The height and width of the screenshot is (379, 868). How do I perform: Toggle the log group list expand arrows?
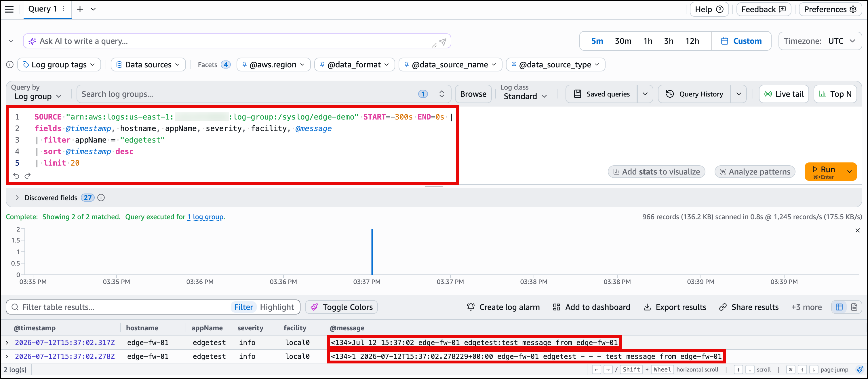441,94
